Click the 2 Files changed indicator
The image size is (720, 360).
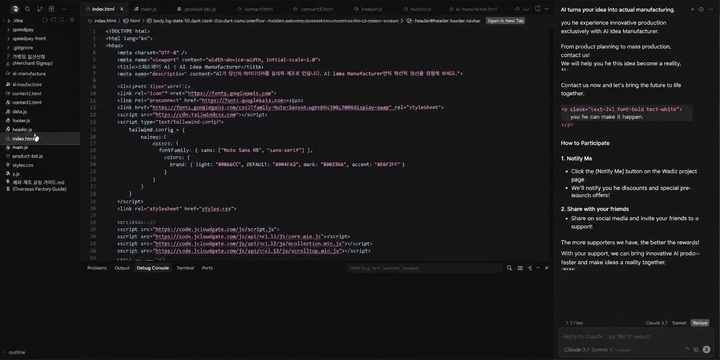click(574, 323)
